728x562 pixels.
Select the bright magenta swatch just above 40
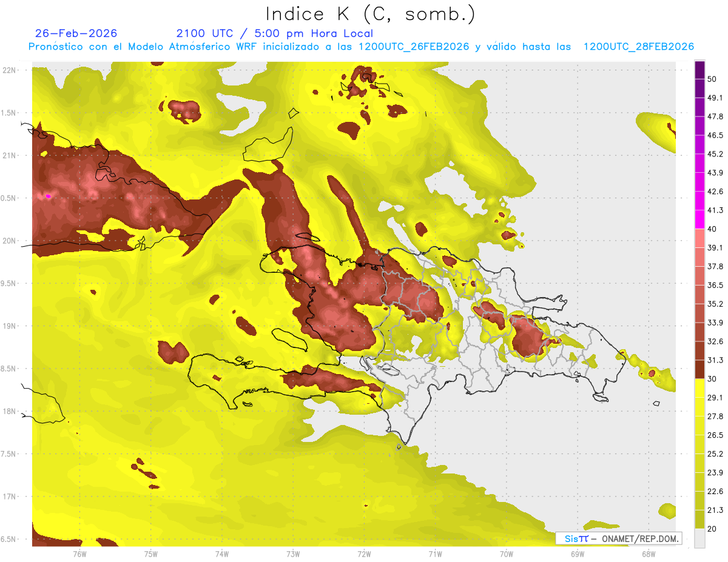click(699, 219)
